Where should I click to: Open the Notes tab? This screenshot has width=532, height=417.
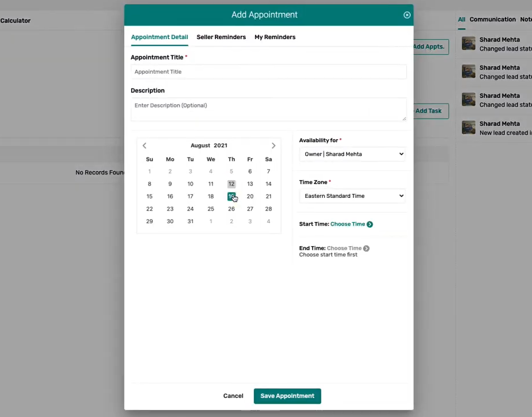[x=526, y=19]
